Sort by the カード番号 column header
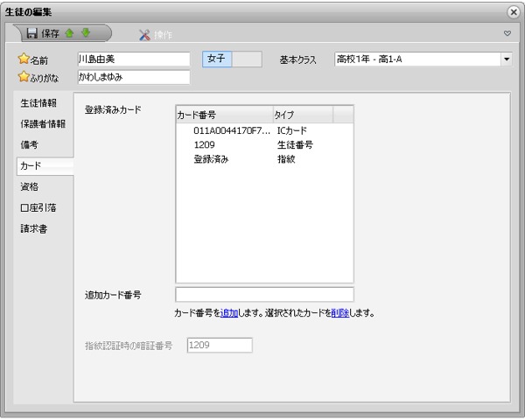525x420 pixels. pos(223,115)
